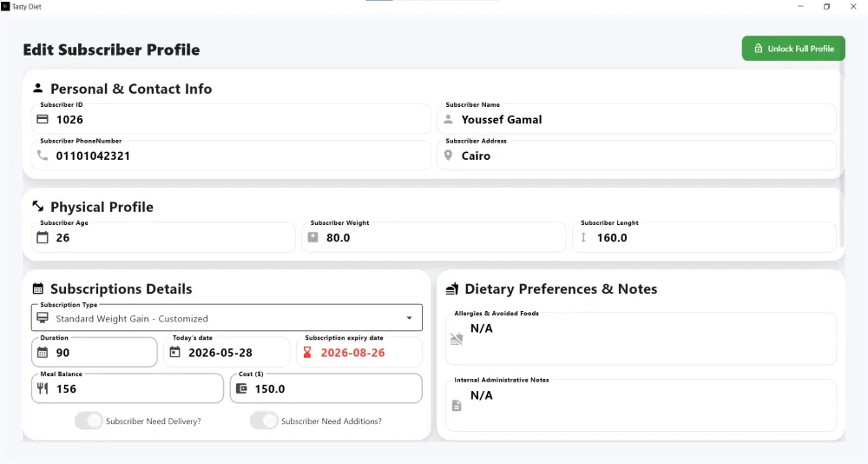The width and height of the screenshot is (868, 464).
Task: Click the vertical scrollbar on the right edge
Action: click(843, 156)
